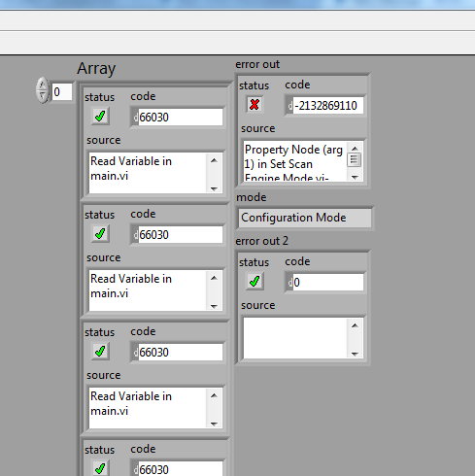Click the scroll thumb of error out source
Viewport: 475px width, 476px height.
click(355, 159)
